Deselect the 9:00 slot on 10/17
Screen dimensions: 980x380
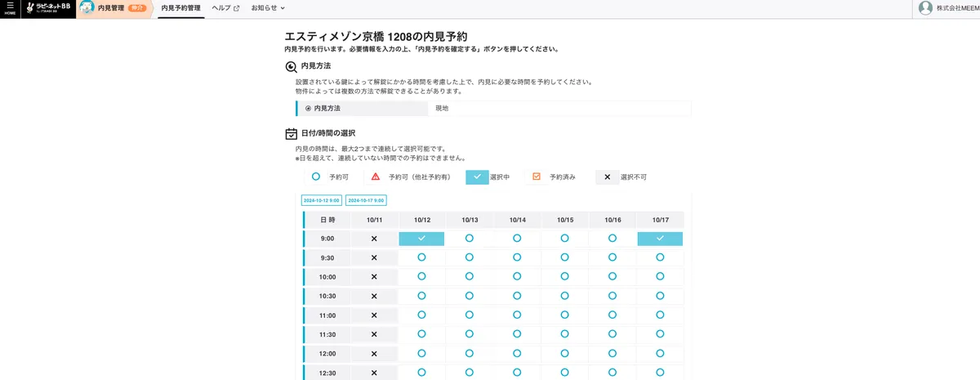[660, 239]
